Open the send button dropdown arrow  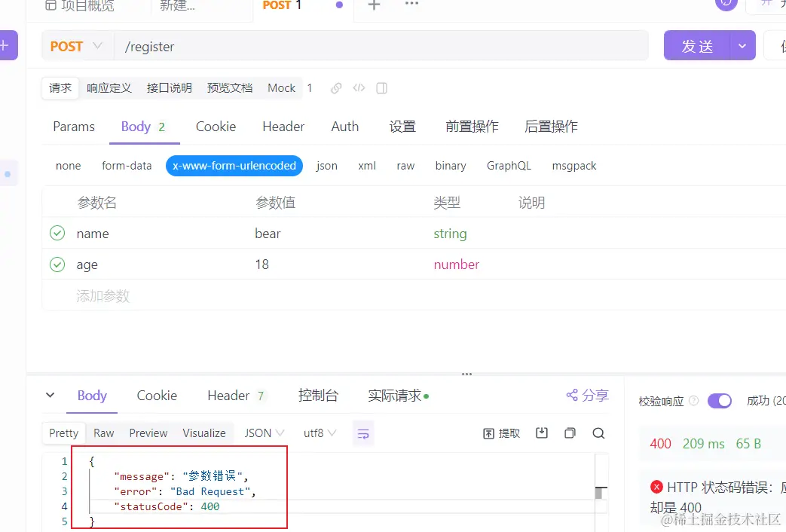click(x=742, y=46)
